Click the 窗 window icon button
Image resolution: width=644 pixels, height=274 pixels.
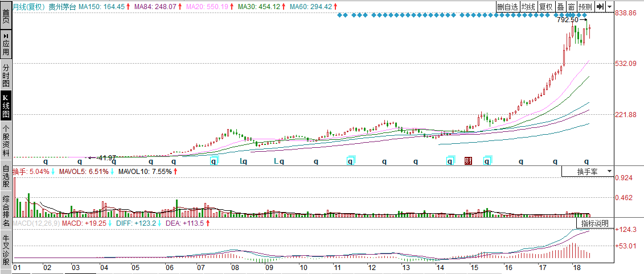click(x=571, y=7)
